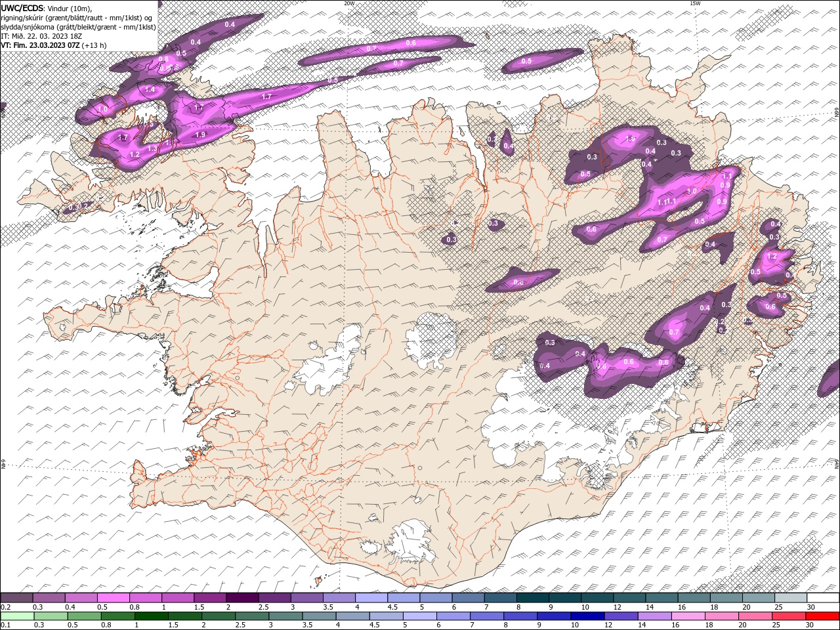Click the '16' label in the snow legend row
Viewport: 840px width, 630px height.
point(681,607)
